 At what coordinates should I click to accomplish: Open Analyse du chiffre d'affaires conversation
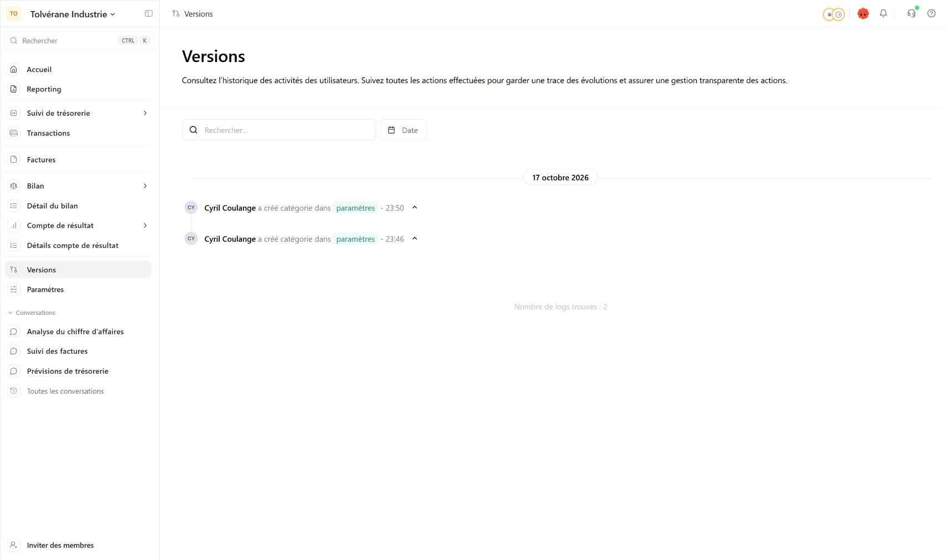point(78,332)
